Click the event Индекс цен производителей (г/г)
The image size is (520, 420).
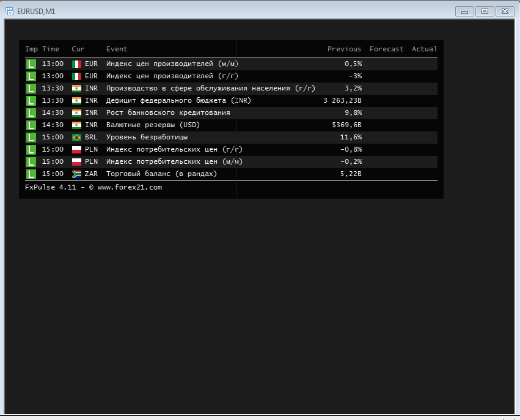(172, 76)
